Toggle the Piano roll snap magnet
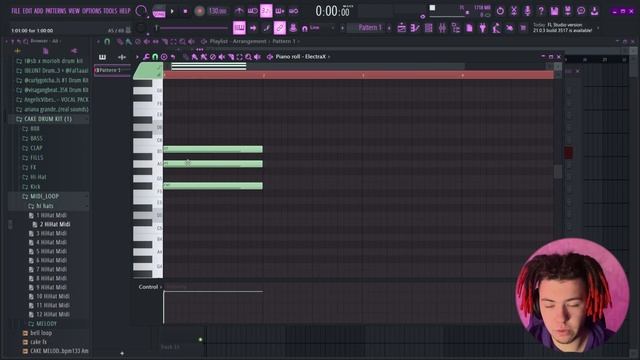The width and height of the screenshot is (640, 360). point(155,57)
